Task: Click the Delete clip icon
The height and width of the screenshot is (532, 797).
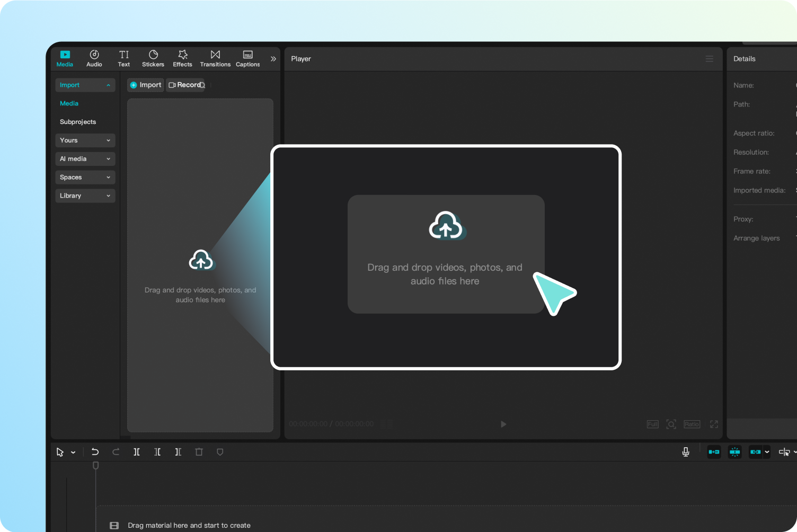Action: tap(199, 452)
